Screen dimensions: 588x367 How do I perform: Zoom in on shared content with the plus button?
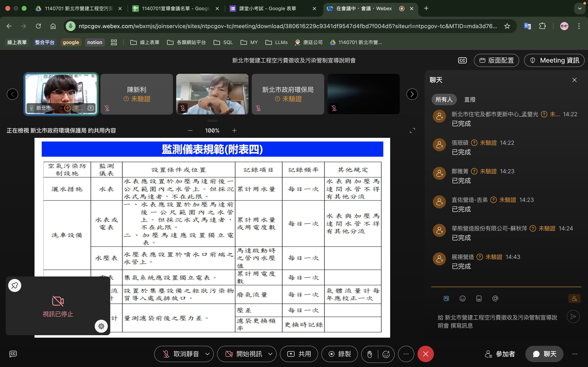pos(234,130)
